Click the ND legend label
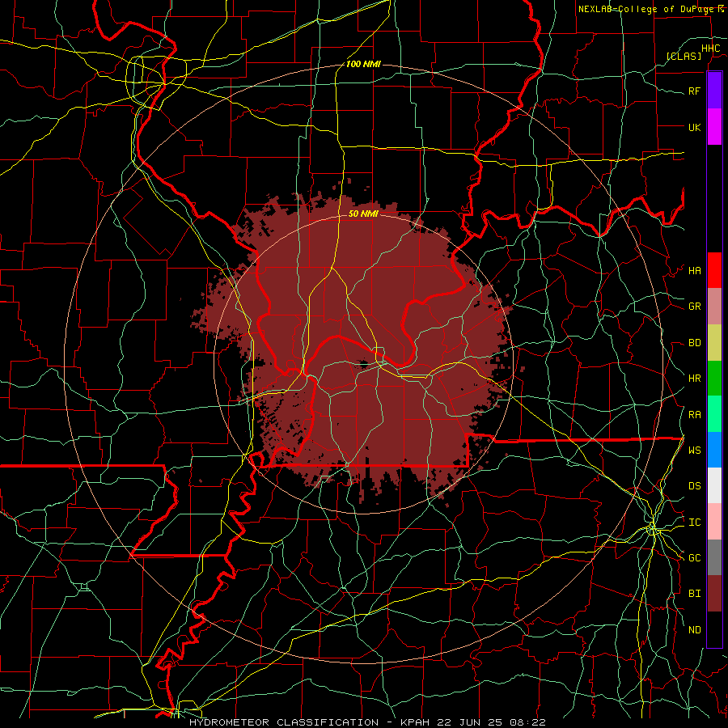Image resolution: width=728 pixels, height=728 pixels. pyautogui.click(x=694, y=630)
